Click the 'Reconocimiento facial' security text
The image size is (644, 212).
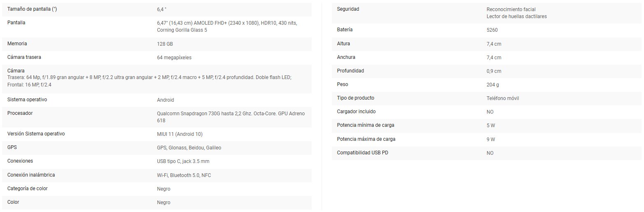(x=511, y=9)
